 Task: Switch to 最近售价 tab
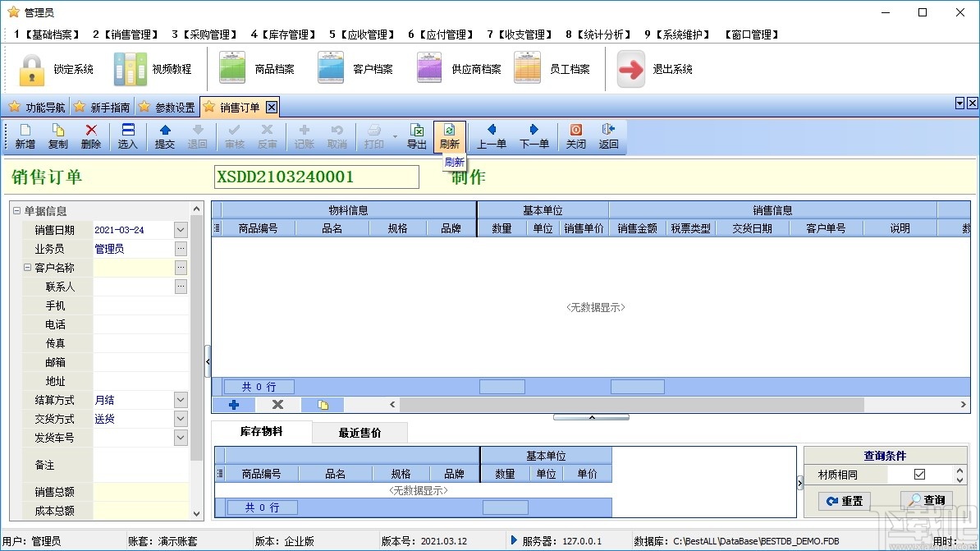tap(360, 432)
